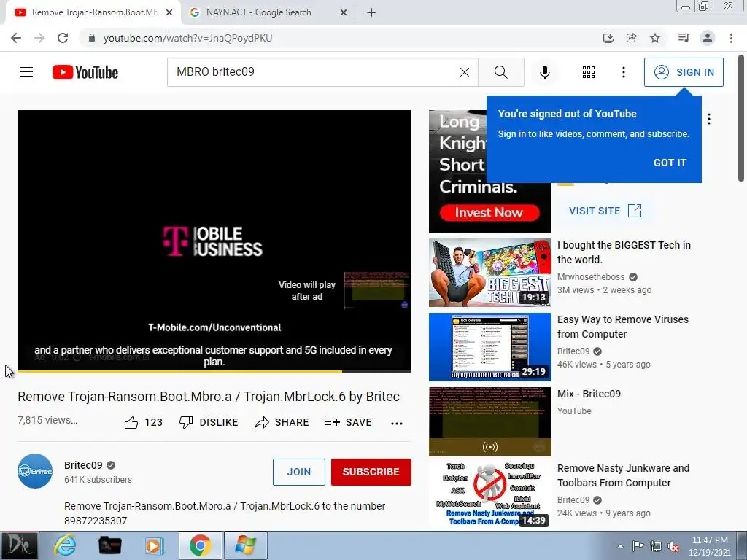Reload the page with the refresh icon
The height and width of the screenshot is (560, 747).
coord(63,38)
